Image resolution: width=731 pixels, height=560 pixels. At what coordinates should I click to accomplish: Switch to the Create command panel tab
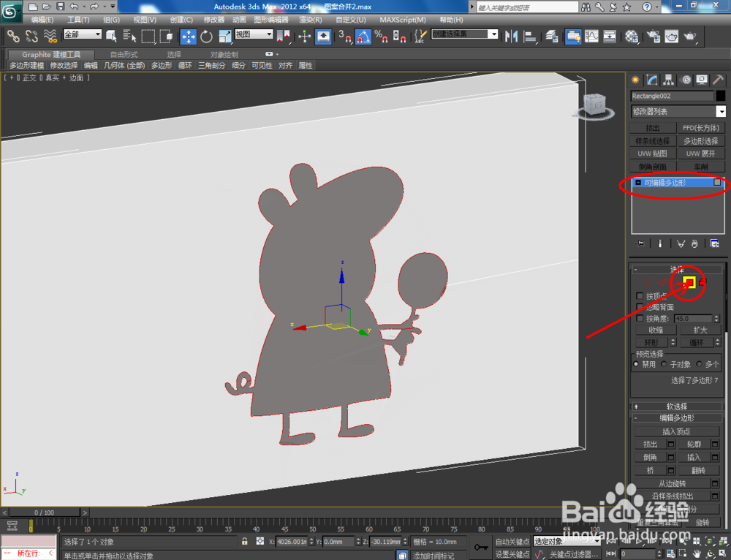coord(635,80)
